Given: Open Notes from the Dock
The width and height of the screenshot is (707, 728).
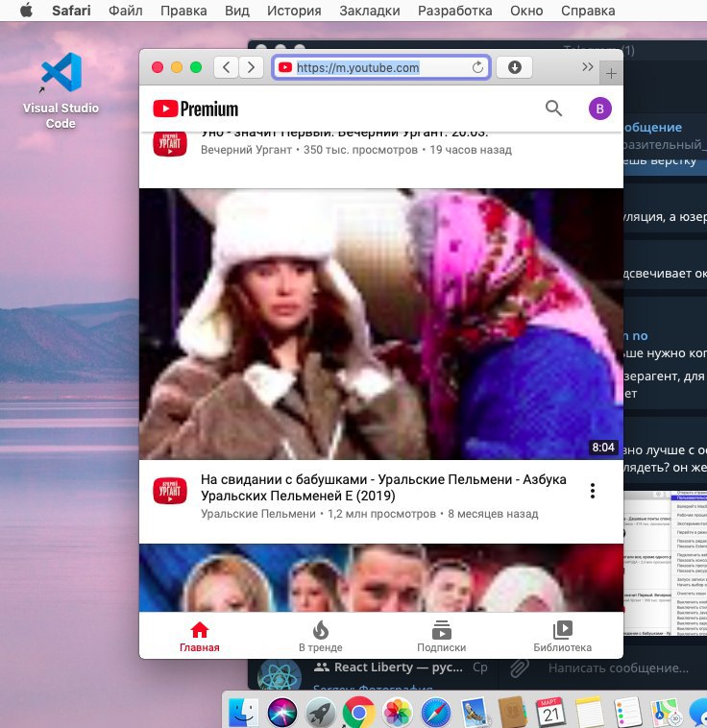Looking at the screenshot, I should click(589, 712).
